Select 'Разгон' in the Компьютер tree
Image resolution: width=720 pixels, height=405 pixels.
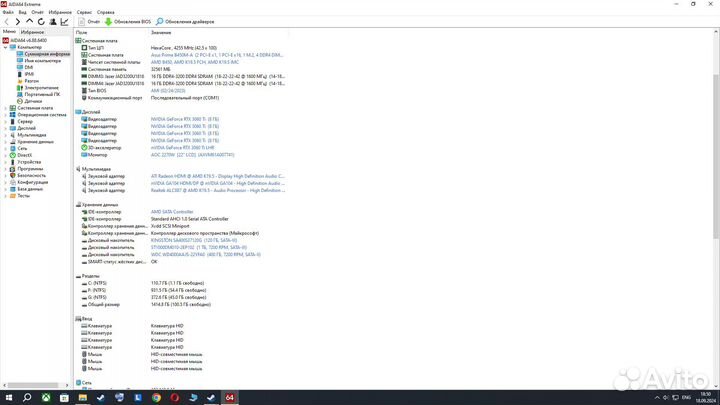pos(32,80)
